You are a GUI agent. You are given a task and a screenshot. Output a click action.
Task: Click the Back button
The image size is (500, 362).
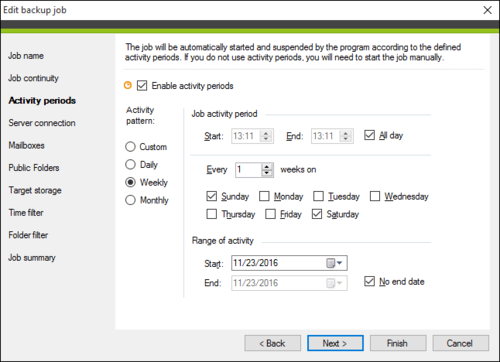tap(273, 343)
